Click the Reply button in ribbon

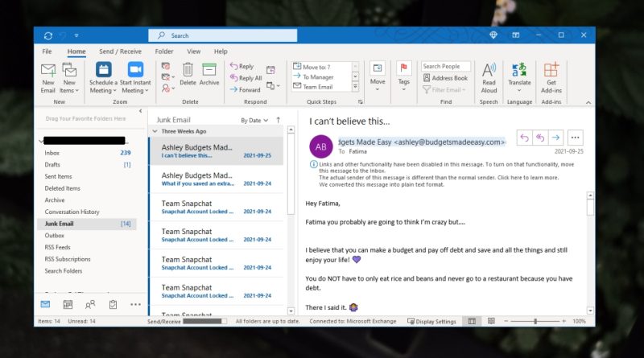coord(242,66)
